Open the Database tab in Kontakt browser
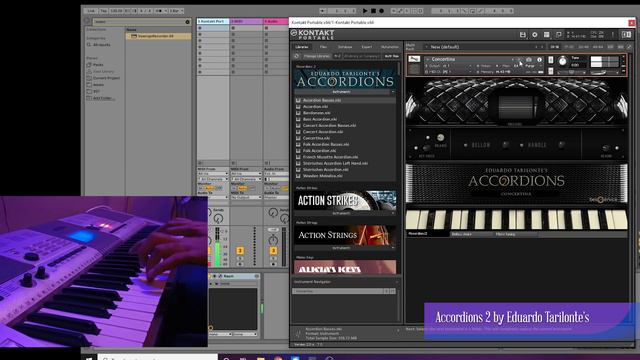The width and height of the screenshot is (640, 360). (345, 47)
